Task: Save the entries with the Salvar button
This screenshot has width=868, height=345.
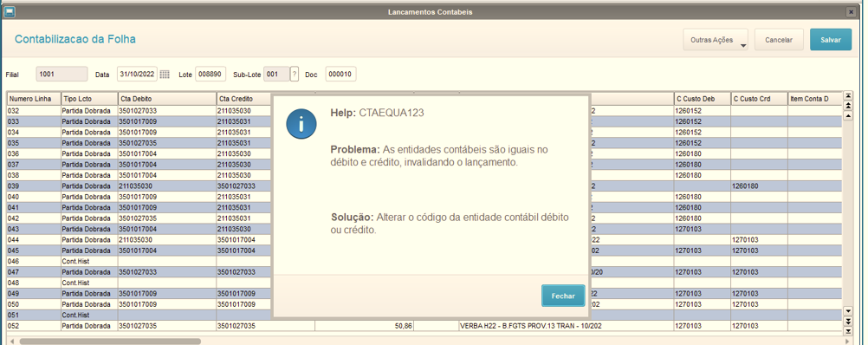Action: click(831, 40)
